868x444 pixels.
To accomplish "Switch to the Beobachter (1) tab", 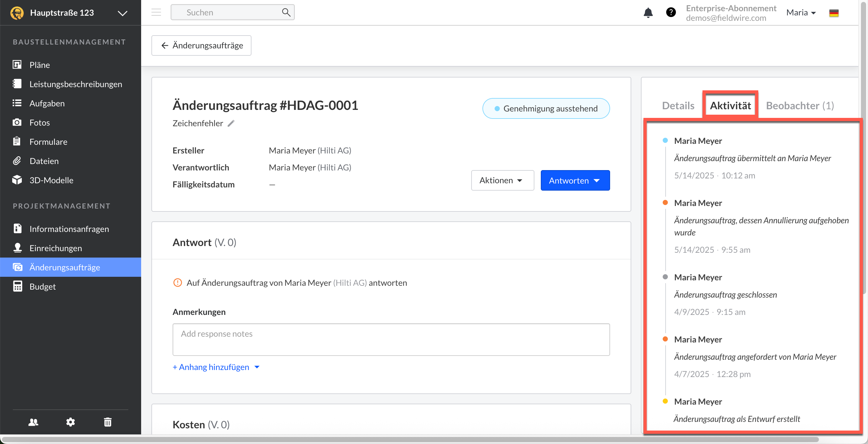I will pyautogui.click(x=800, y=106).
